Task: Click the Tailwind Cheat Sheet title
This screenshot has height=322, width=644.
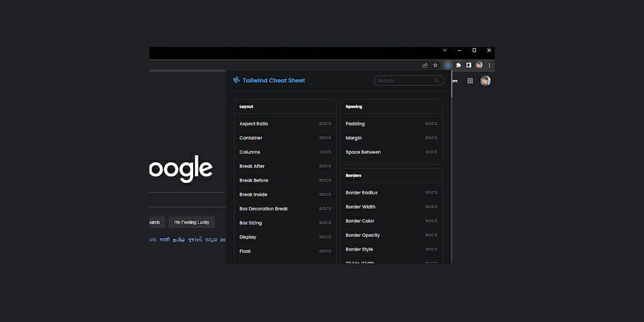Action: [x=274, y=80]
